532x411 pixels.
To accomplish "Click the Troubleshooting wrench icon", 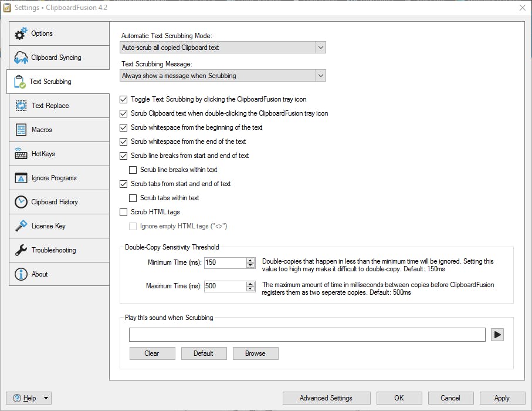I will [x=21, y=250].
